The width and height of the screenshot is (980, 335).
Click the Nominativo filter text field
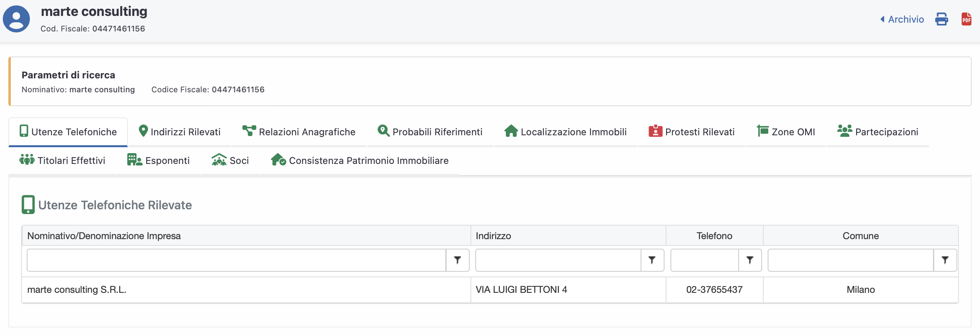point(236,260)
